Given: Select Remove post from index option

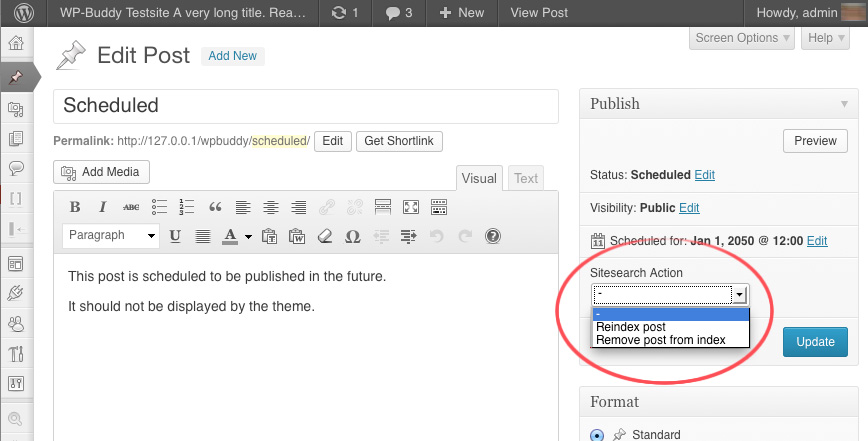Looking at the screenshot, I should pyautogui.click(x=660, y=340).
